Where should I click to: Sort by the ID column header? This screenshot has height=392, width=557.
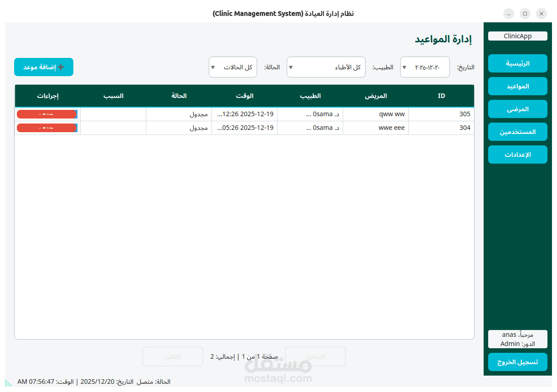441,96
